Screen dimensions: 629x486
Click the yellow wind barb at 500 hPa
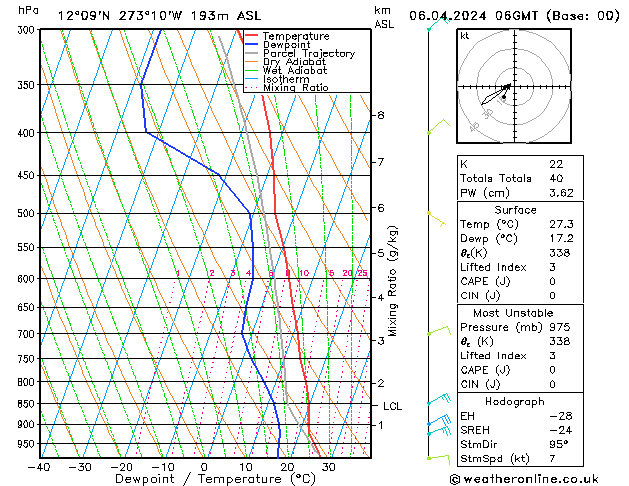point(437,219)
